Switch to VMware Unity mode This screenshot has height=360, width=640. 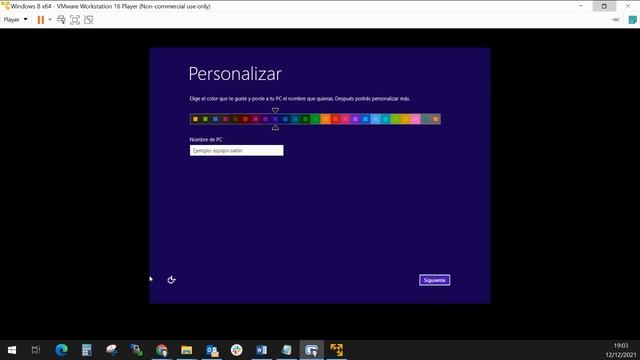88,20
